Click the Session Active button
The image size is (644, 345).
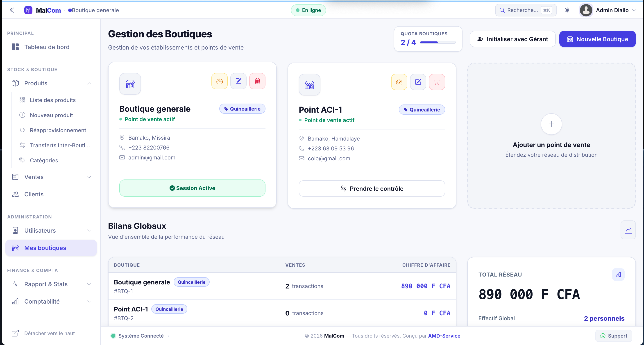(x=192, y=188)
